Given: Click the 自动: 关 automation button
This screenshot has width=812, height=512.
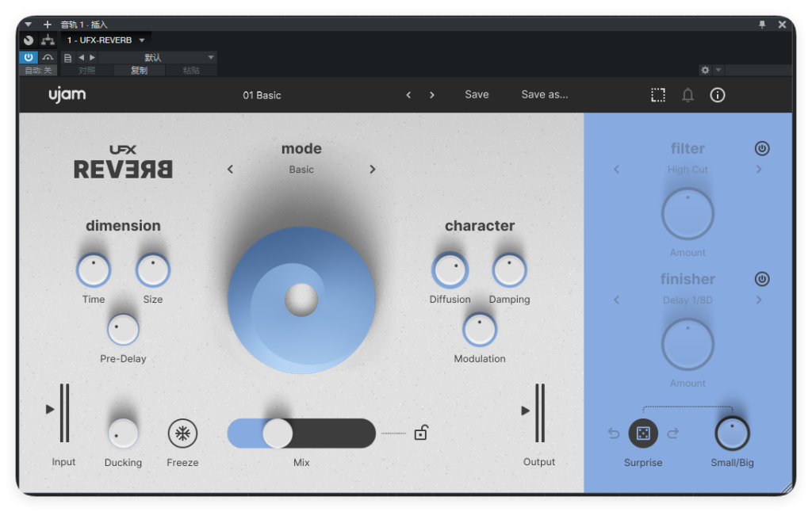Looking at the screenshot, I should tap(38, 71).
